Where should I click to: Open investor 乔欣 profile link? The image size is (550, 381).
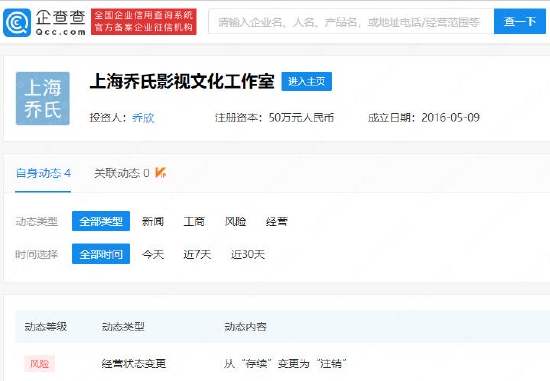(143, 118)
